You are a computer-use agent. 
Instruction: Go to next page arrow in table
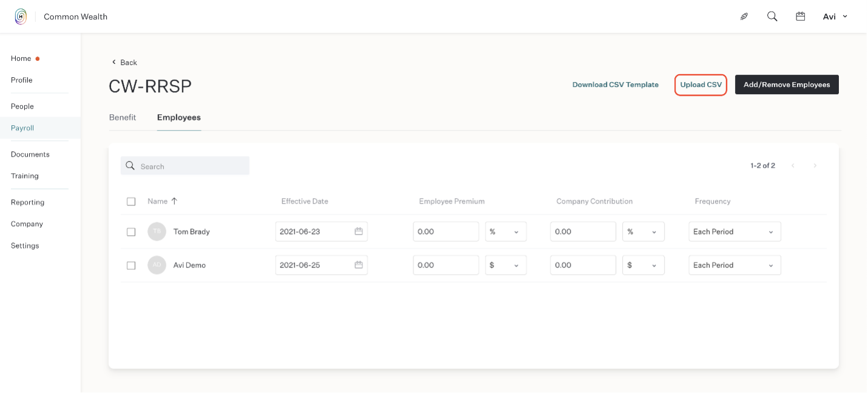pos(815,166)
